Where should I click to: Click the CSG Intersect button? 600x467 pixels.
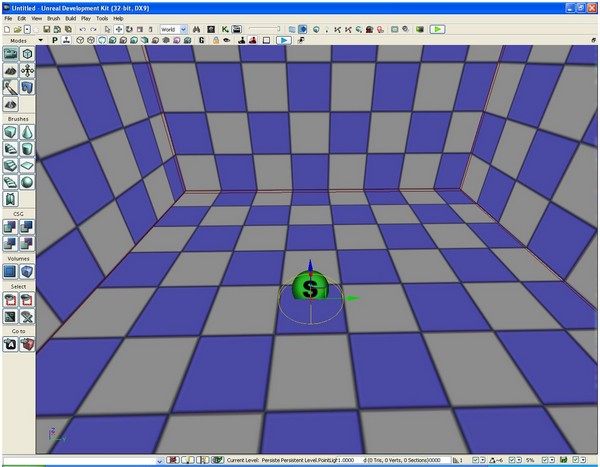(10, 244)
